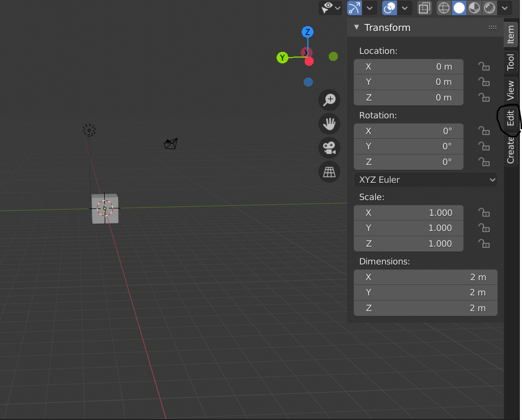Select the Dimensions Z field
Viewport: 522px width, 420px height.
pyautogui.click(x=426, y=308)
